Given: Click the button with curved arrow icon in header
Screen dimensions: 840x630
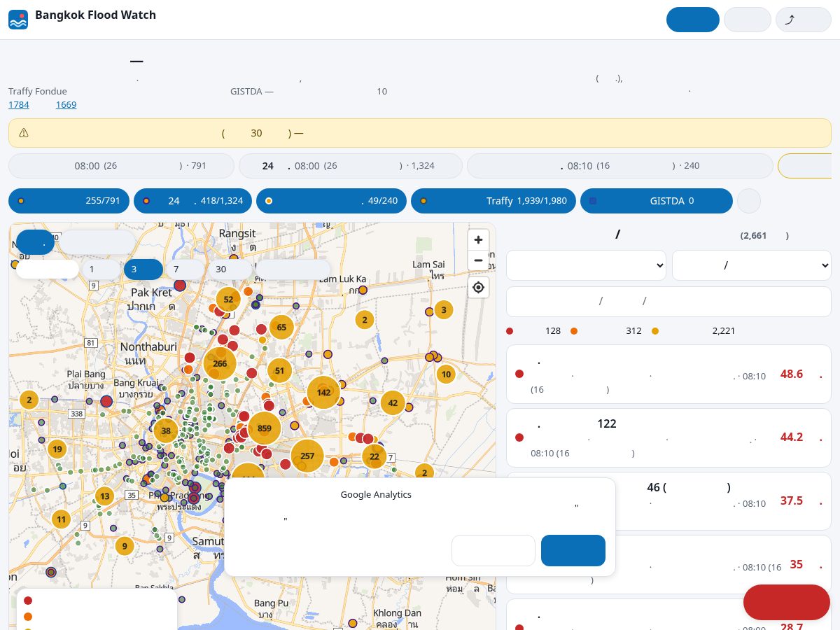Looking at the screenshot, I should pos(803,20).
